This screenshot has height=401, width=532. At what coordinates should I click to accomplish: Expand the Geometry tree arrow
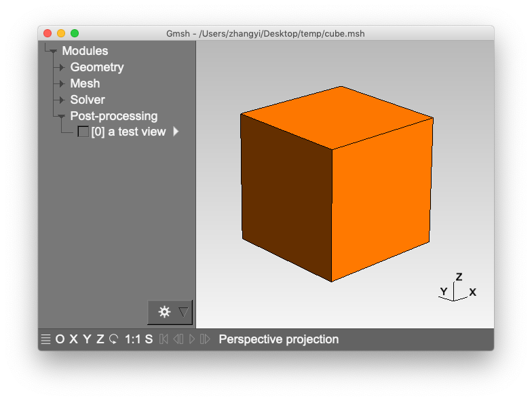(62, 68)
